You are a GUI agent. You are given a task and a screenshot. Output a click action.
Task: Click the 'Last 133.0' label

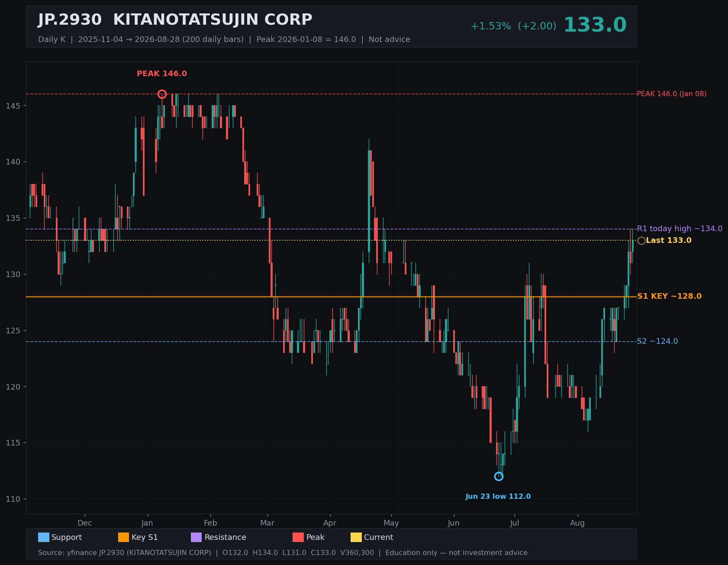click(669, 240)
